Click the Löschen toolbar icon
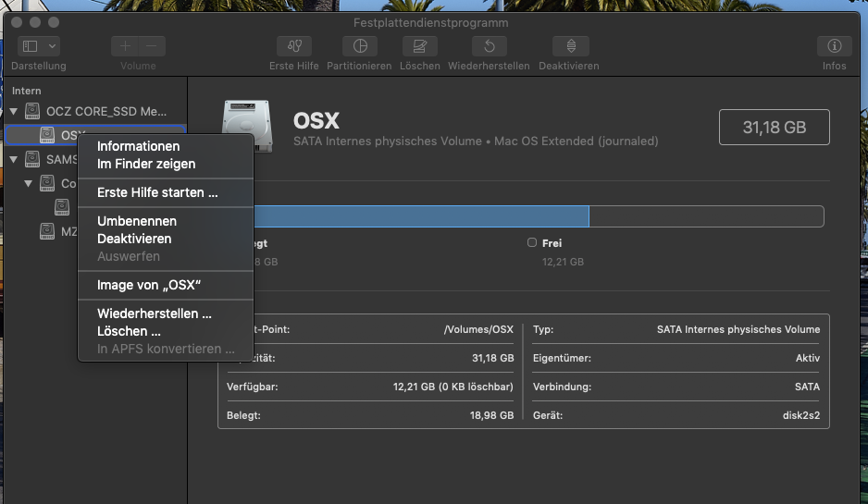 pos(420,46)
